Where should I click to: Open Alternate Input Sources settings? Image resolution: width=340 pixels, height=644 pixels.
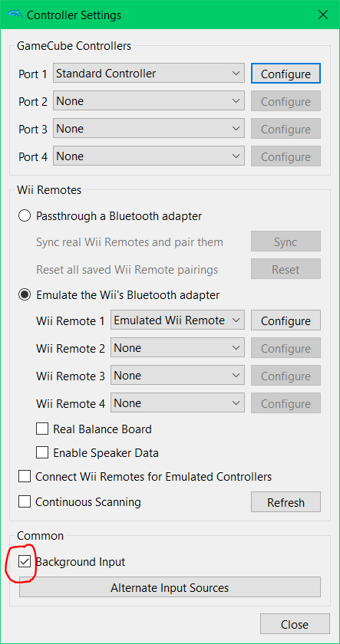[170, 587]
